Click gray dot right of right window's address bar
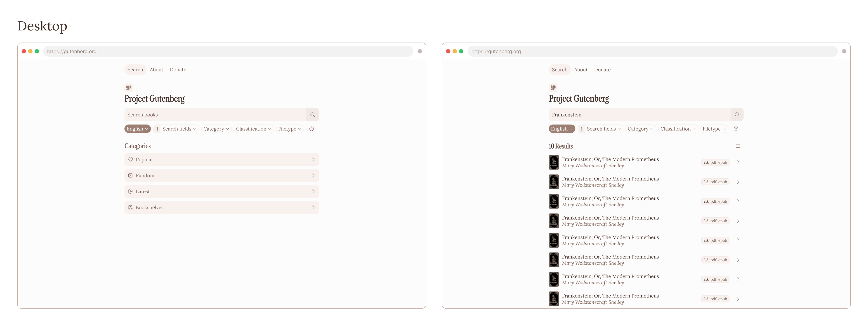Screen dimensions: 868x326 [x=844, y=51]
